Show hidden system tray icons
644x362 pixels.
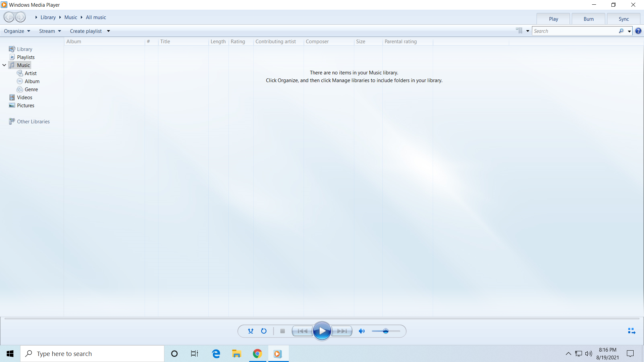568,354
